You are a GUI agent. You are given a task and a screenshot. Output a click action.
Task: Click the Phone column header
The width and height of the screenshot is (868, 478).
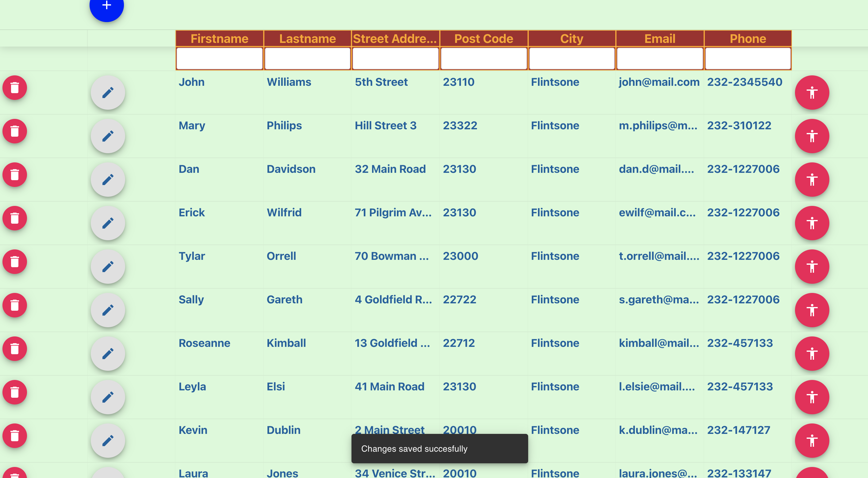pos(747,39)
